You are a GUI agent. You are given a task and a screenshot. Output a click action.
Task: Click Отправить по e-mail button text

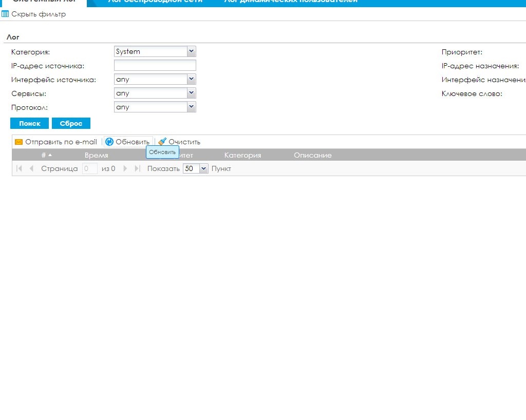coord(61,142)
